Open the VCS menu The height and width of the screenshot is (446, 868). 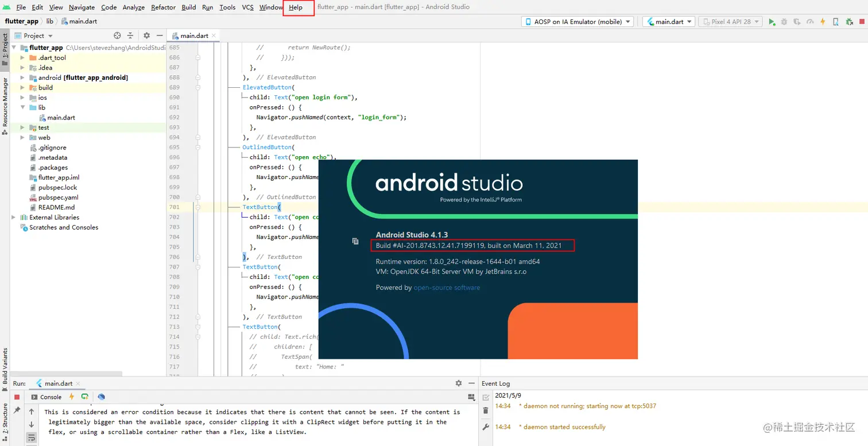[247, 7]
